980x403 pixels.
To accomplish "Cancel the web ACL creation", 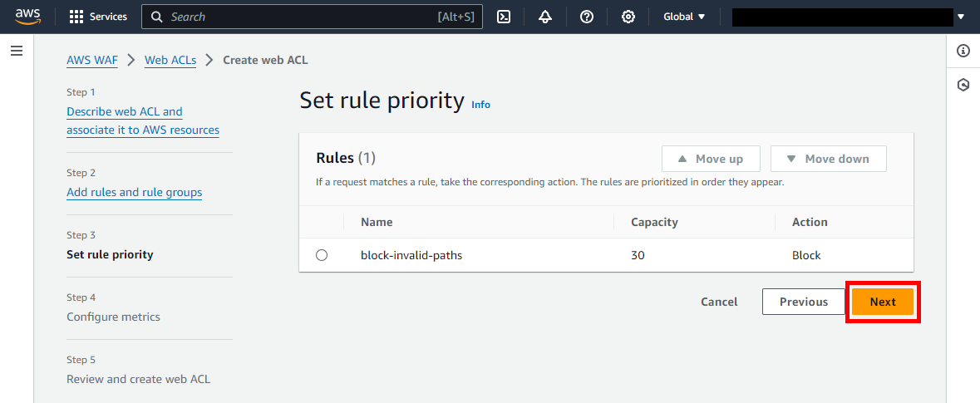I will [x=719, y=302].
